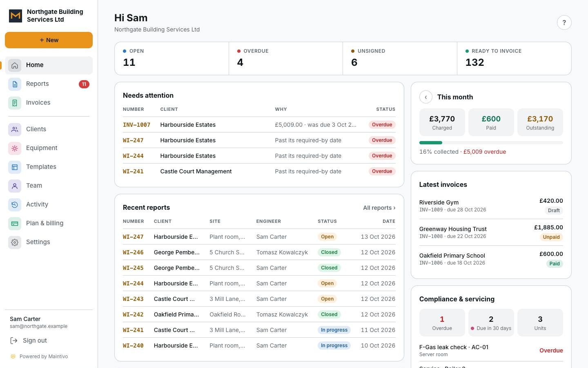Go to Plan & billing page
The width and height of the screenshot is (588, 368).
(49, 224)
